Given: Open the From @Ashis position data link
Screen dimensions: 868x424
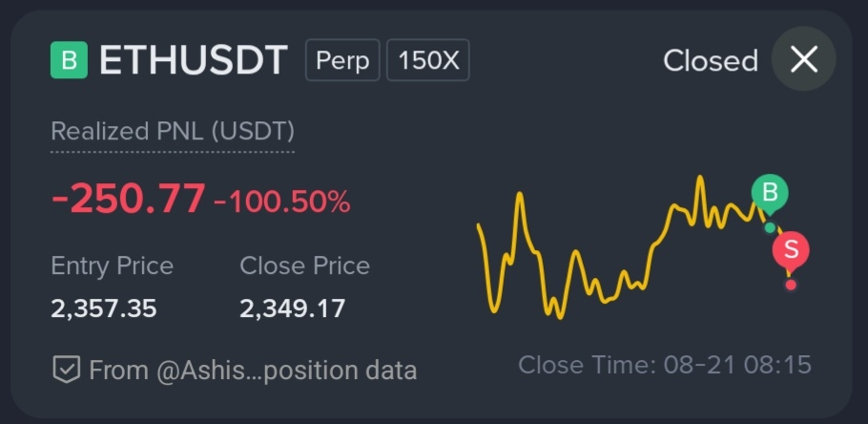Looking at the screenshot, I should pyautogui.click(x=253, y=371).
